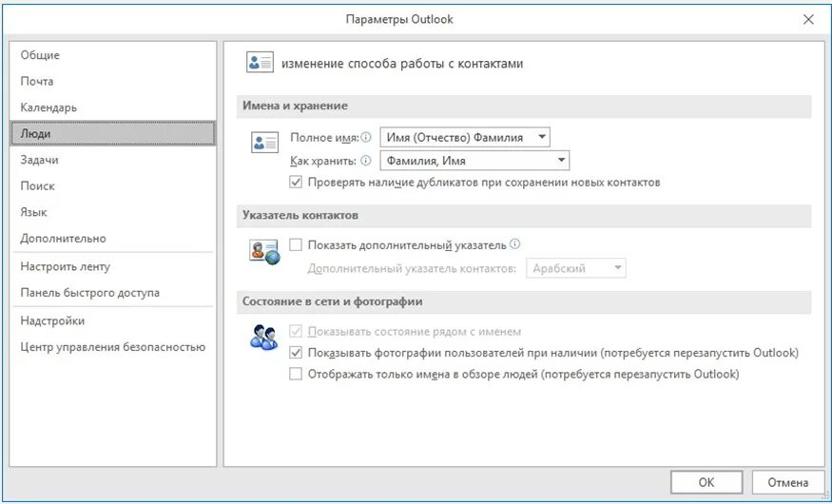The height and width of the screenshot is (504, 832).
Task: Confirm settings with the OK button
Action: pos(706,482)
